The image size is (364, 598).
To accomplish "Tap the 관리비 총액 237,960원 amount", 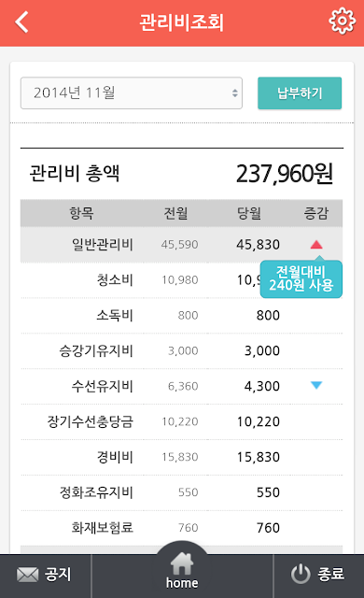I will click(x=285, y=174).
